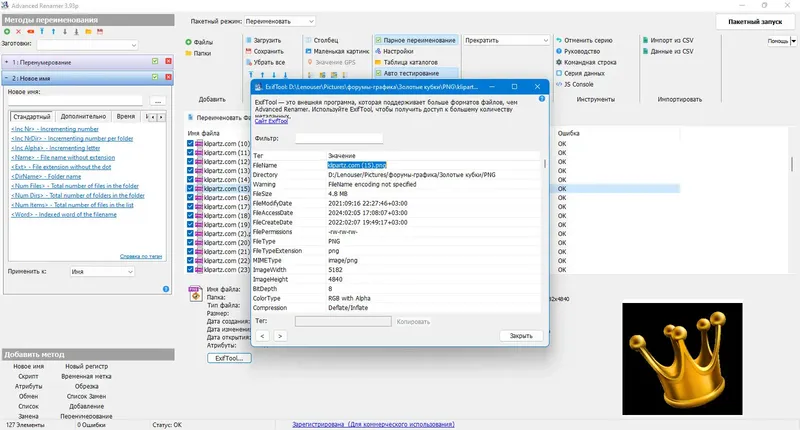
Task: Open presets via yellow folder icon
Action: [x=88, y=32]
